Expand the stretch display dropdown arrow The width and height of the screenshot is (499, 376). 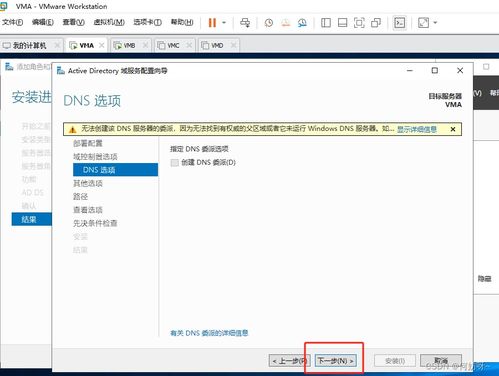pos(435,23)
